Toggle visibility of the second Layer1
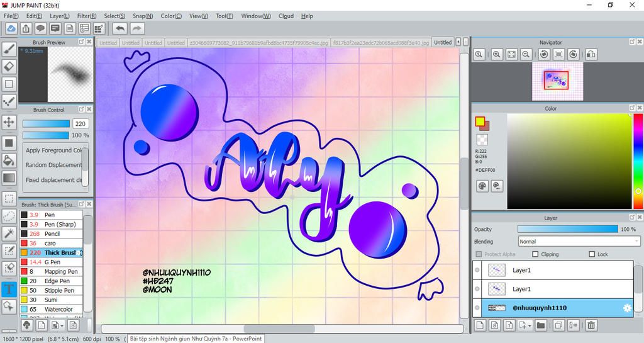 (477, 289)
